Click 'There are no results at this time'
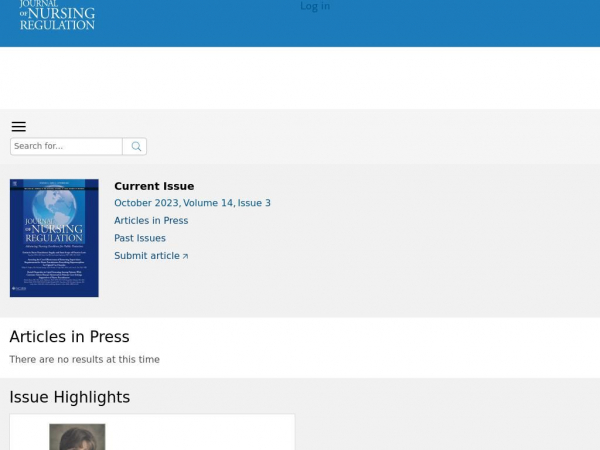600x450 pixels. [85, 359]
